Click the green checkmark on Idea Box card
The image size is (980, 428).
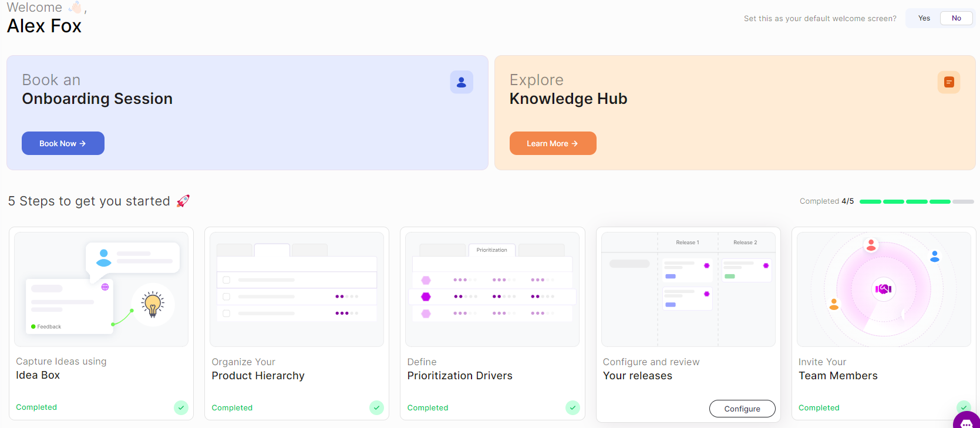point(181,407)
